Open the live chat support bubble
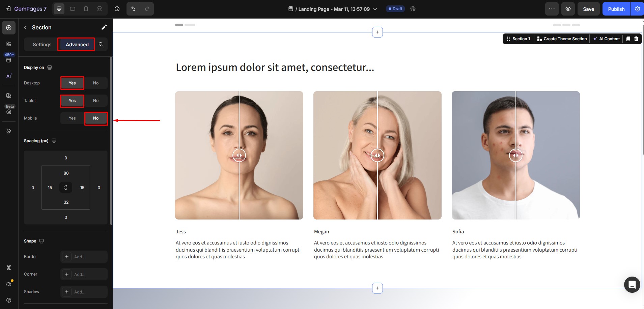This screenshot has height=309, width=644. pos(632,284)
